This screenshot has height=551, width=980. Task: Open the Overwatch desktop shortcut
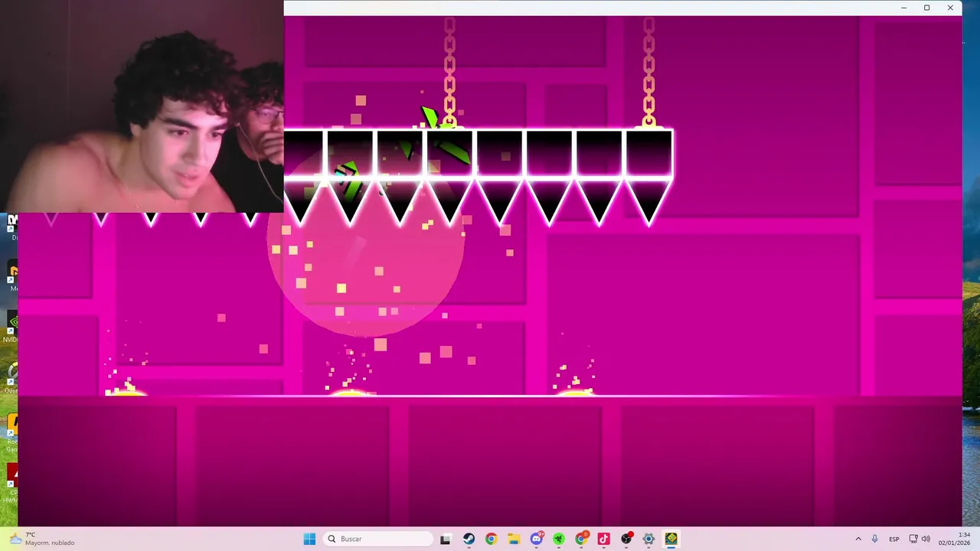[9, 377]
